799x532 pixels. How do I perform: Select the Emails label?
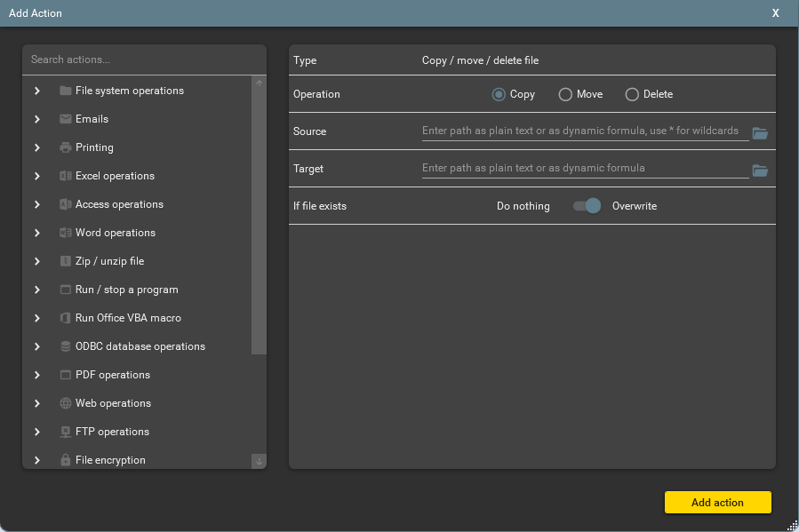(x=92, y=119)
